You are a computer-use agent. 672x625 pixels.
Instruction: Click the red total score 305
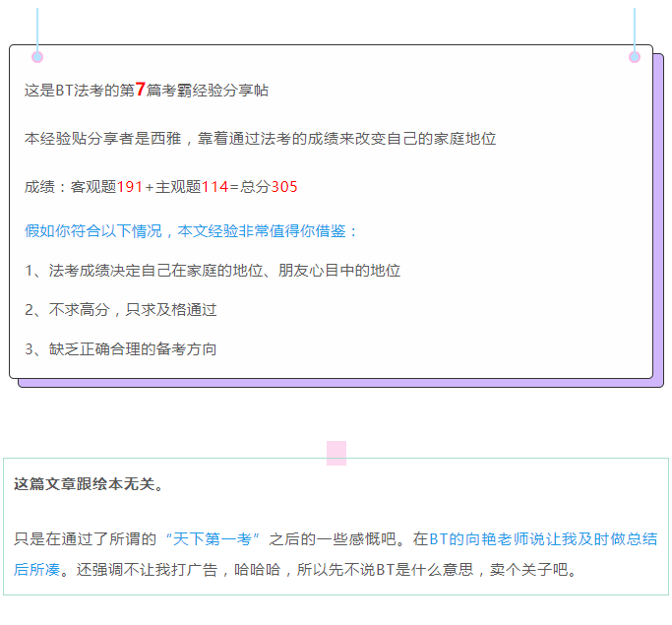pos(284,187)
